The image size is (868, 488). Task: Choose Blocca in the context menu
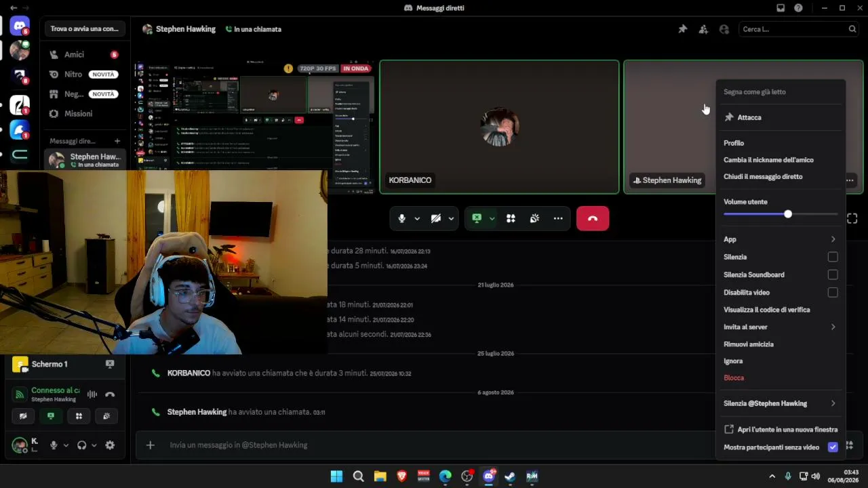[x=781, y=378]
